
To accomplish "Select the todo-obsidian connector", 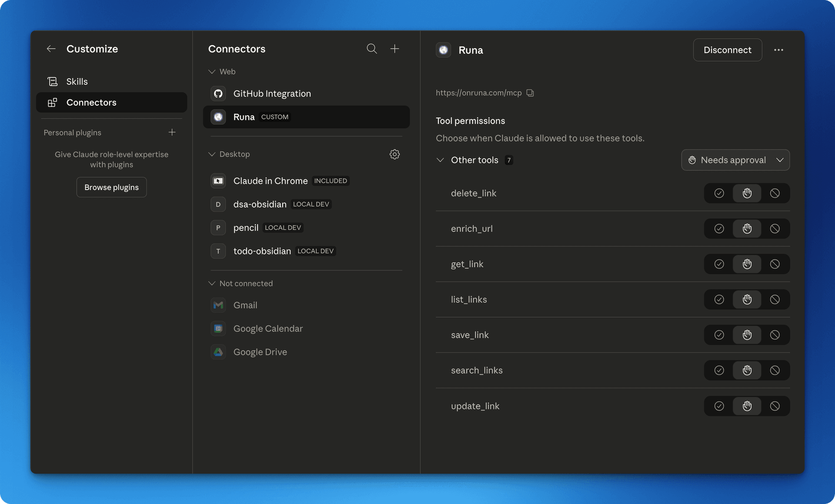I will point(306,251).
